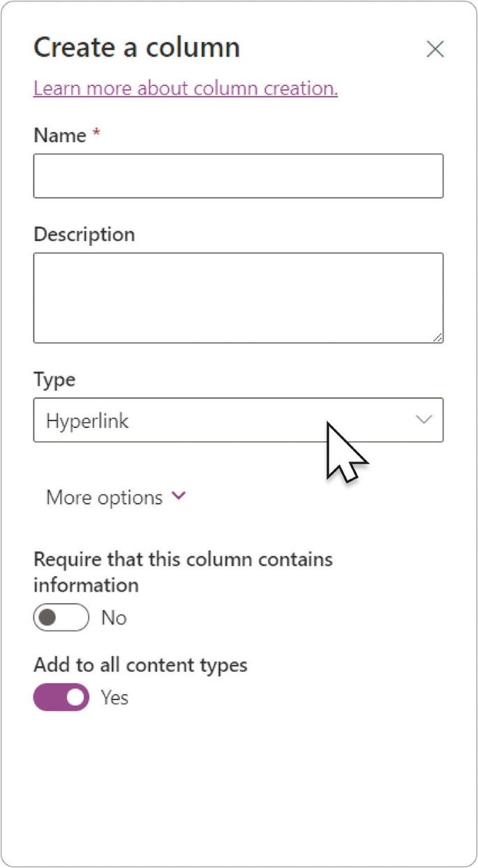Turn off Add to all content types toggle

click(x=61, y=697)
